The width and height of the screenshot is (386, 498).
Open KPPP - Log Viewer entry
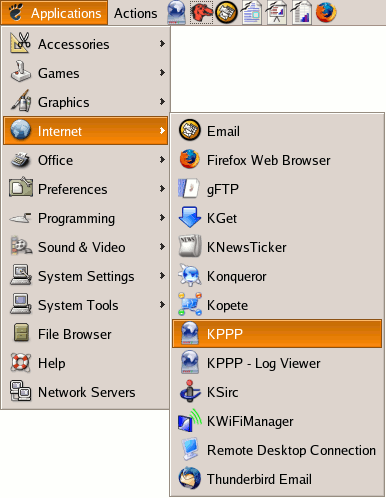click(277, 363)
